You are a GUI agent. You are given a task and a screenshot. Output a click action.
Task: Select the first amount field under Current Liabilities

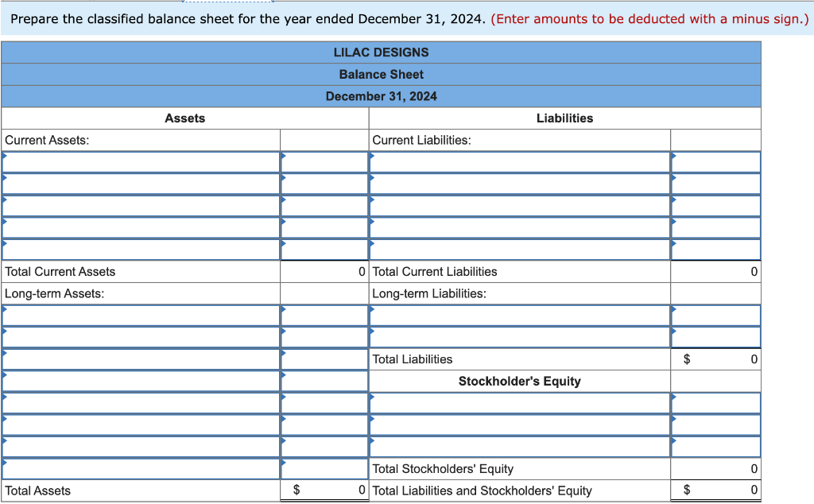(x=716, y=162)
